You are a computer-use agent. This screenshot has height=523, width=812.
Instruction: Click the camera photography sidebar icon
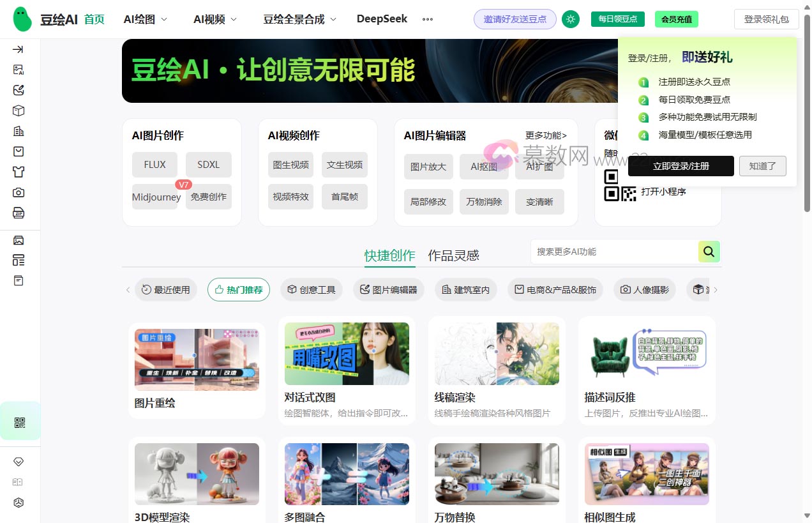pyautogui.click(x=19, y=192)
